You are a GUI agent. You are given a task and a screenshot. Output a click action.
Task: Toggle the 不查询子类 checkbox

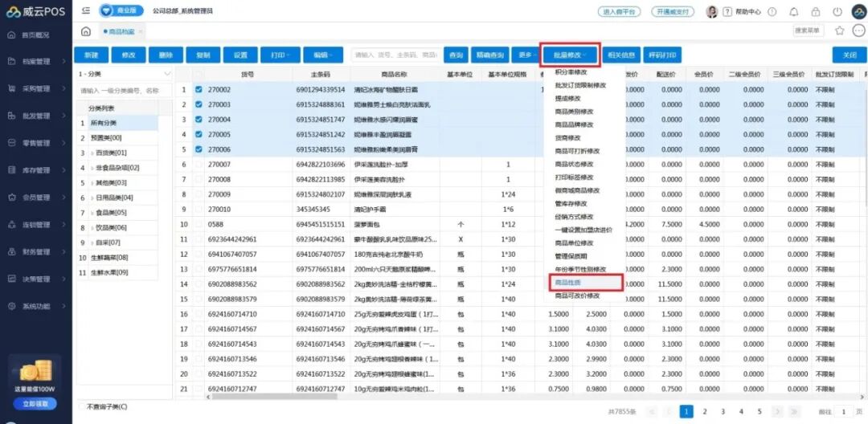[x=82, y=407]
